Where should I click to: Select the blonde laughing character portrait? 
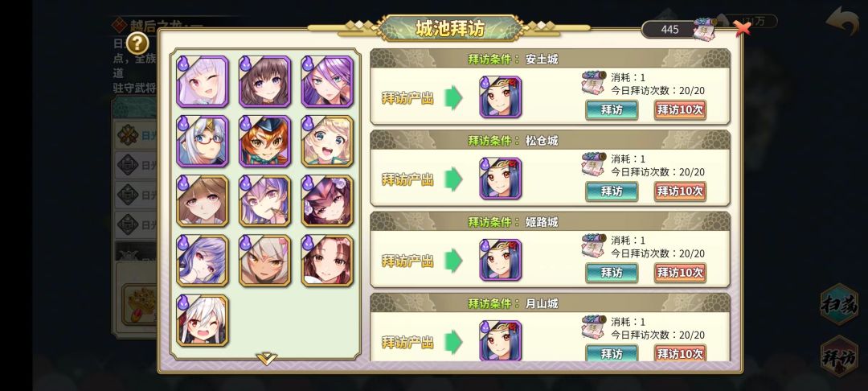327,142
